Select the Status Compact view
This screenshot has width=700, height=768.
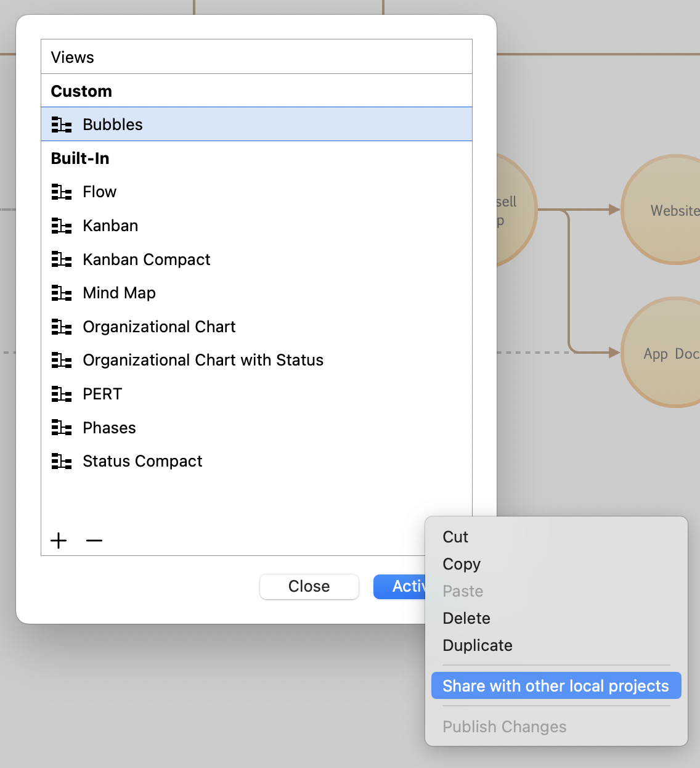[x=142, y=461]
